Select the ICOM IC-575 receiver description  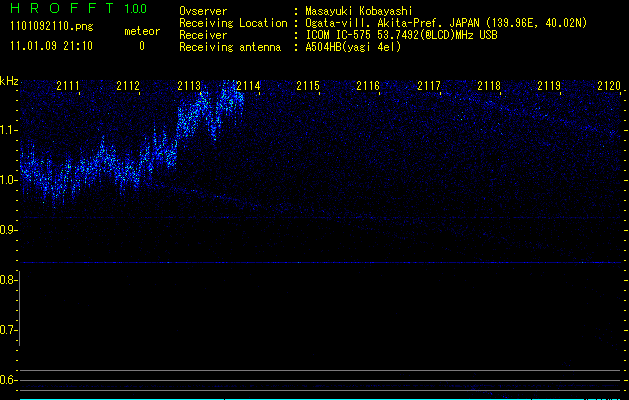pos(401,35)
